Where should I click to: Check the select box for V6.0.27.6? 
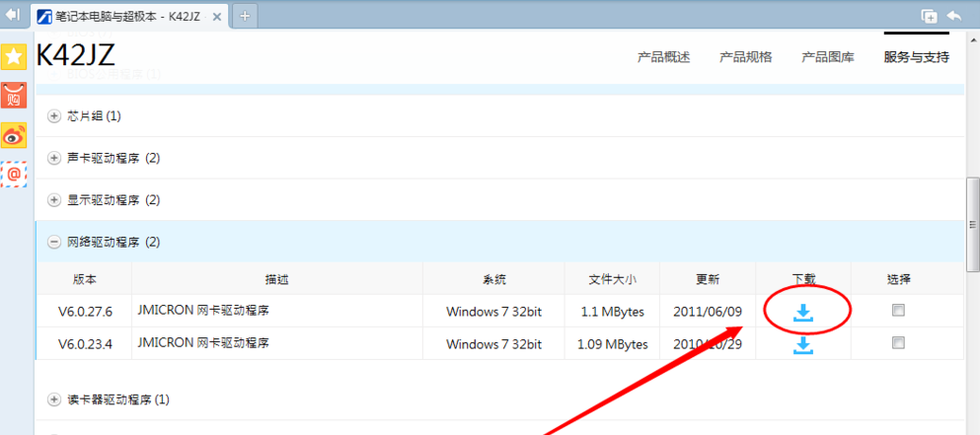click(898, 311)
